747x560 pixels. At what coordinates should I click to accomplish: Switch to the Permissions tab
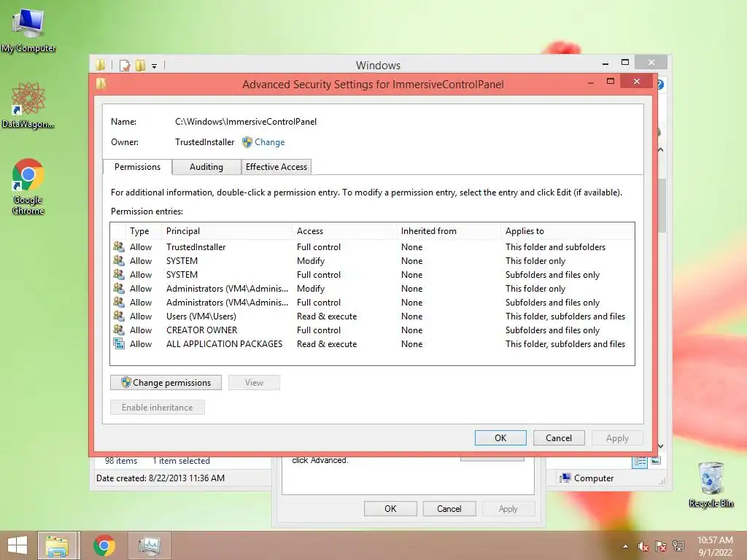coord(137,167)
